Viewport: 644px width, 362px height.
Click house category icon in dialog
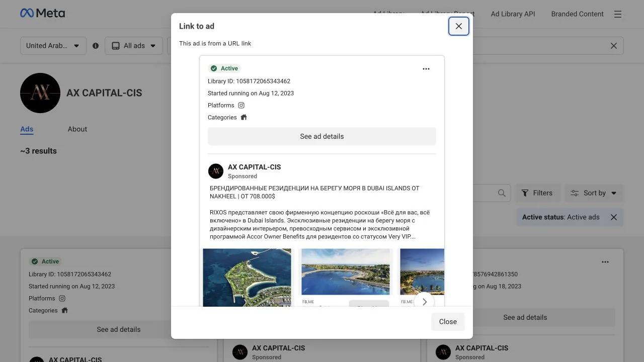244,117
